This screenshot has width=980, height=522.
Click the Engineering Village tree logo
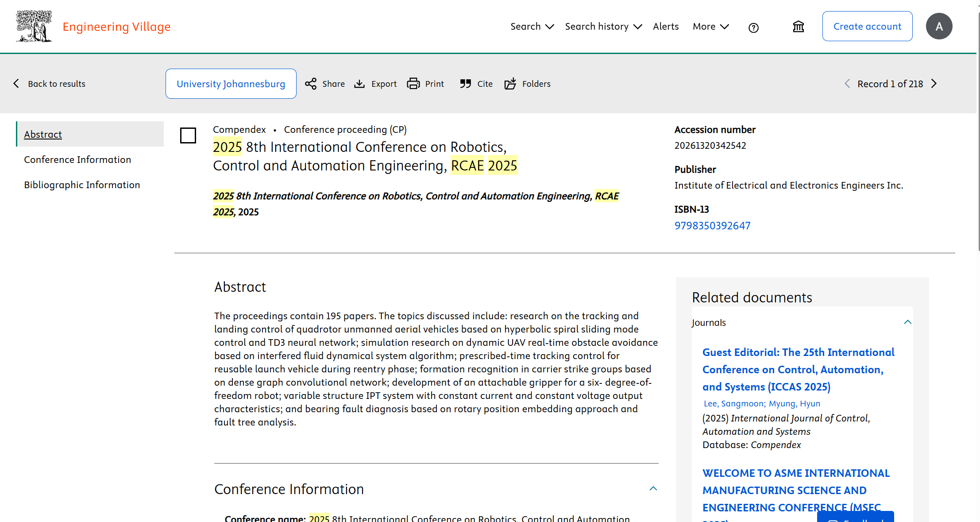click(34, 26)
